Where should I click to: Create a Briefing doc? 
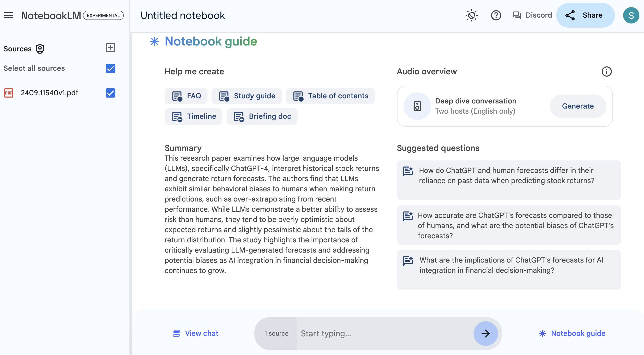(262, 116)
